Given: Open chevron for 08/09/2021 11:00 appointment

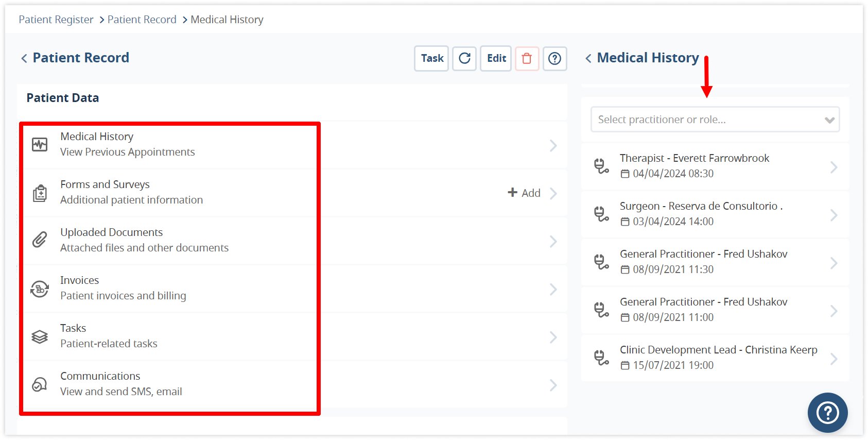Looking at the screenshot, I should pyautogui.click(x=834, y=311).
